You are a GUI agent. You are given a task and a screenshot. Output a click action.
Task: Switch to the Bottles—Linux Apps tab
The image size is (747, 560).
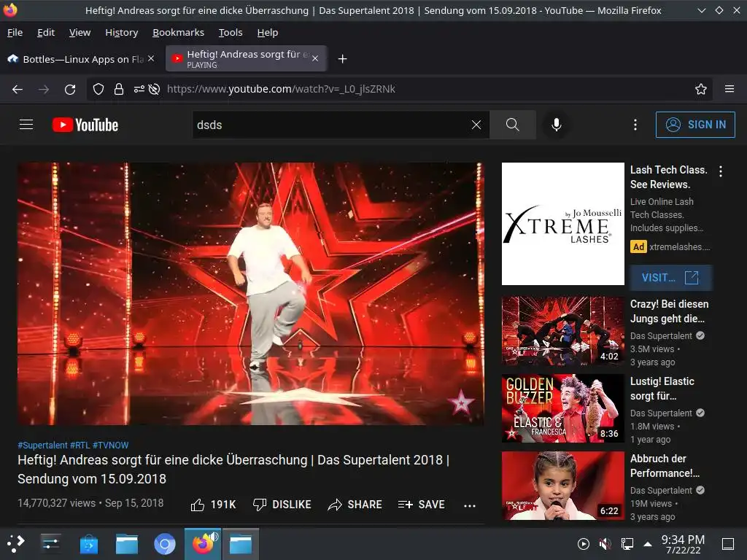click(x=81, y=58)
